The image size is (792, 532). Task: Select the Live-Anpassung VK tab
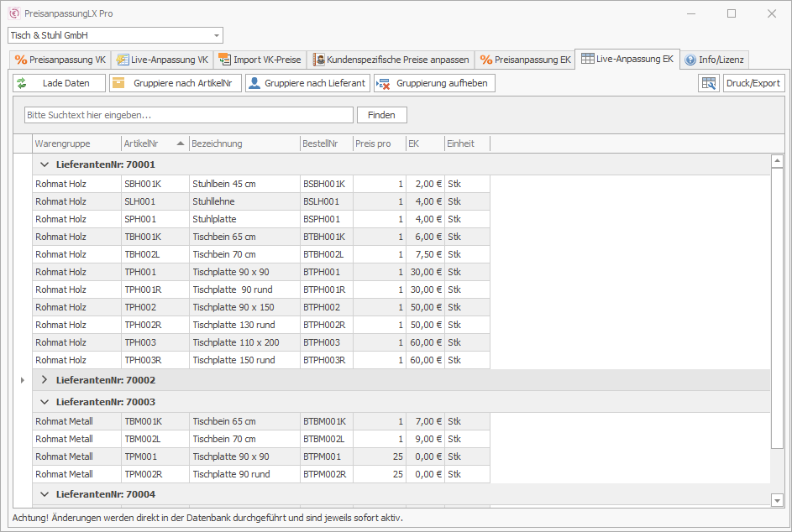click(162, 60)
